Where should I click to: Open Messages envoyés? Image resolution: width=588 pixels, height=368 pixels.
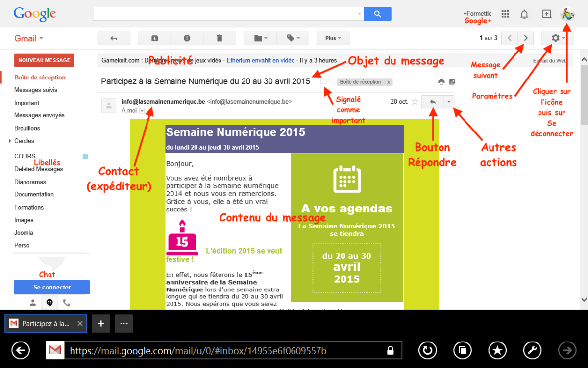click(39, 115)
